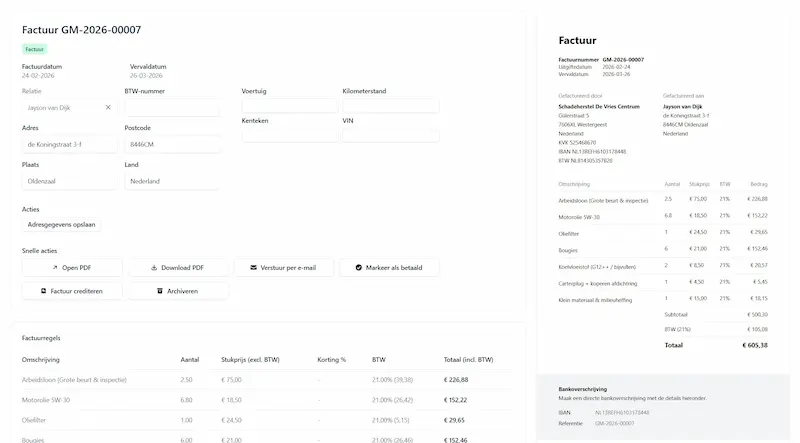Edit the Plaats field Oldenzaal
Screen dimensions: 800x443
pos(69,181)
